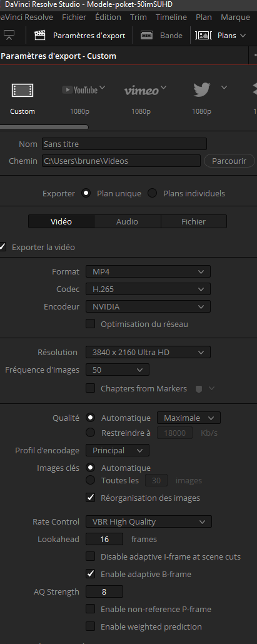Open the Timeline menu
Viewport: 257px width, 644px height.
click(171, 18)
